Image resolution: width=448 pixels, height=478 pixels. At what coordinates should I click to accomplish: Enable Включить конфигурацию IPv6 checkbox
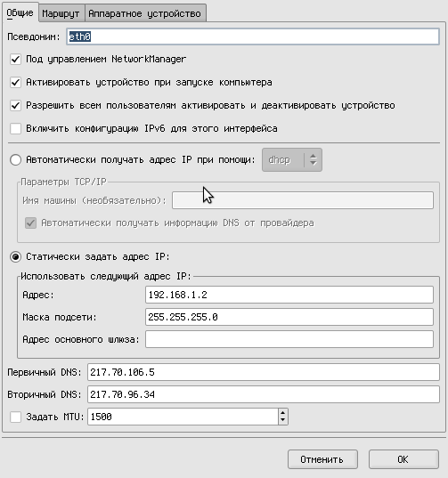click(15, 129)
